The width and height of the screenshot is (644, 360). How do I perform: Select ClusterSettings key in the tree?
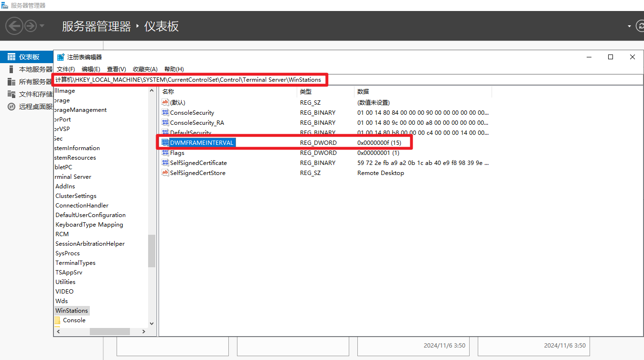click(76, 196)
